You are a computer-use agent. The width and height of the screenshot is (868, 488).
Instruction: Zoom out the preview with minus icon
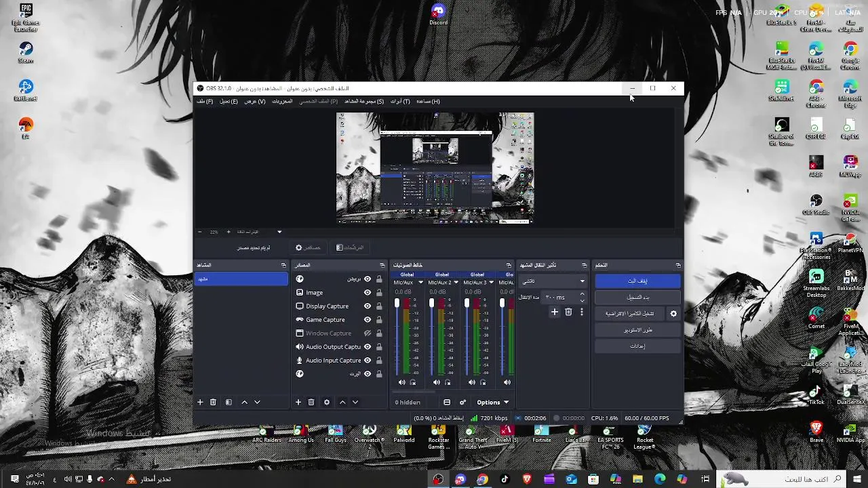(200, 232)
